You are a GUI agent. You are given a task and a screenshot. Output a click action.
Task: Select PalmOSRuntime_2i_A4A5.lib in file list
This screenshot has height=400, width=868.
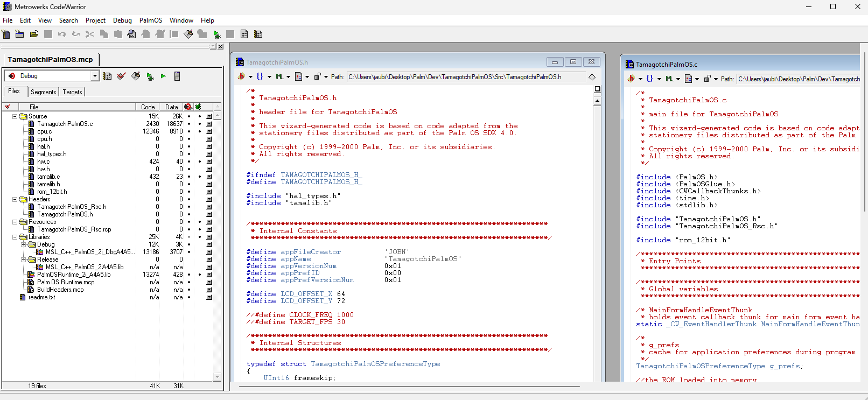[74, 275]
